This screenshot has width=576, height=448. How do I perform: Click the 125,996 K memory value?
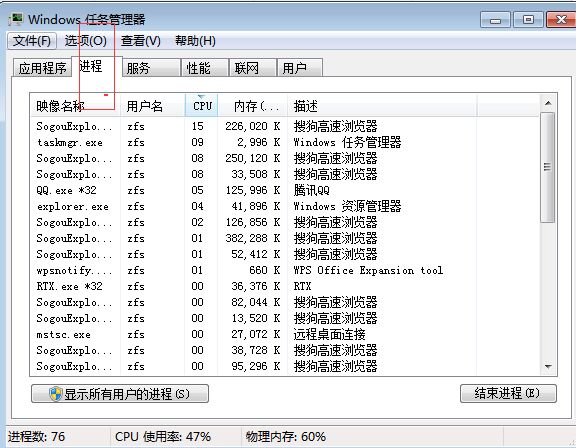(x=253, y=190)
